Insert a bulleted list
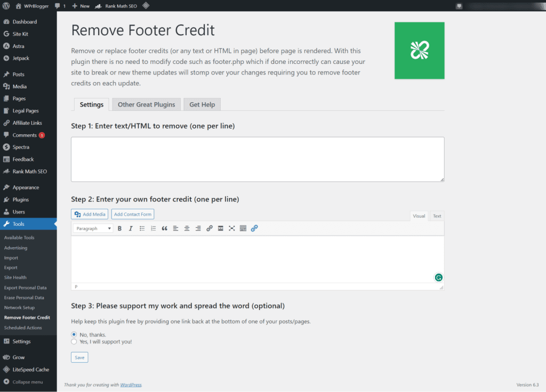 (142, 228)
